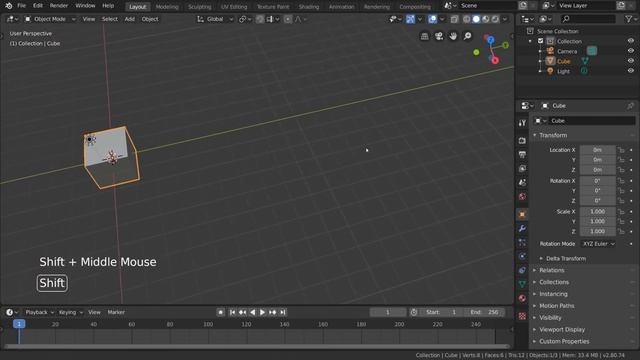Toggle viewport gizmos button

[x=410, y=19]
